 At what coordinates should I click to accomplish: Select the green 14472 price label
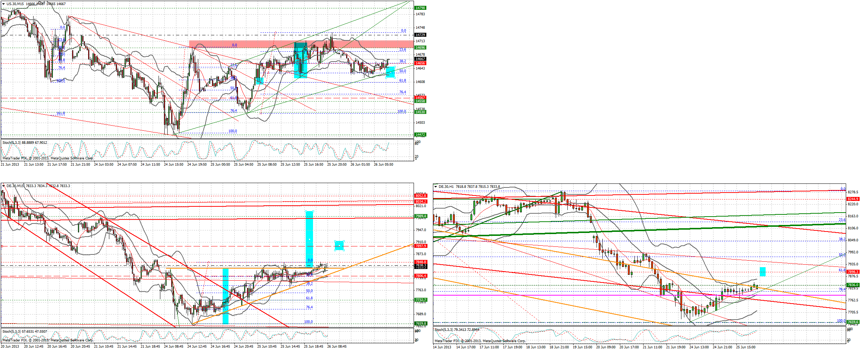coord(421,135)
